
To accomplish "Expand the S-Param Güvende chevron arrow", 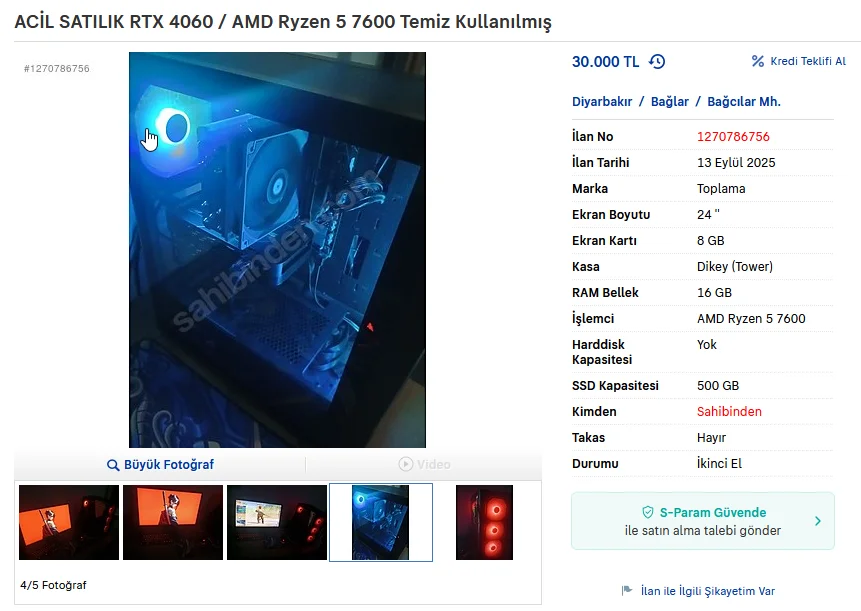I will pos(818,521).
